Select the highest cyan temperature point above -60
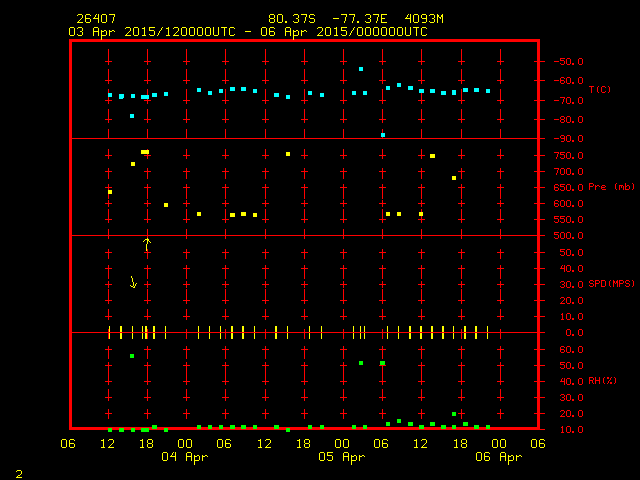The image size is (640, 480). pos(361,69)
